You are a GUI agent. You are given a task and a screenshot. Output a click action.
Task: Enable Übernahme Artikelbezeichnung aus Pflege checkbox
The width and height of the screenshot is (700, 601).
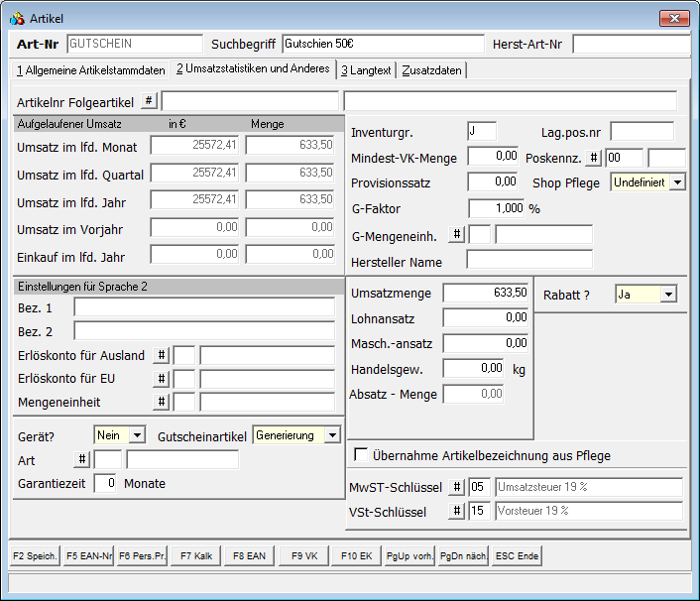pyautogui.click(x=361, y=456)
